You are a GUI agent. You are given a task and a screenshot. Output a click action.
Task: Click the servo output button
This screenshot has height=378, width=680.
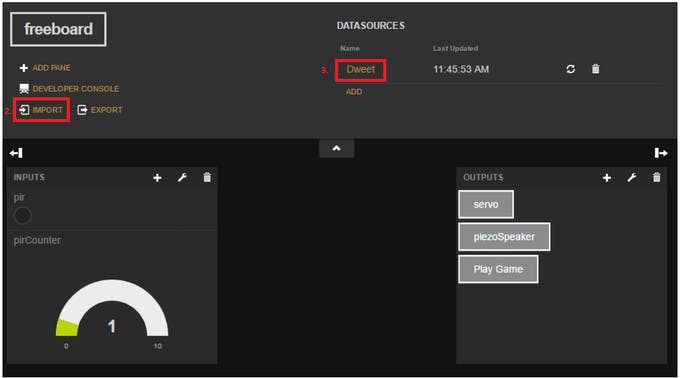click(x=486, y=204)
